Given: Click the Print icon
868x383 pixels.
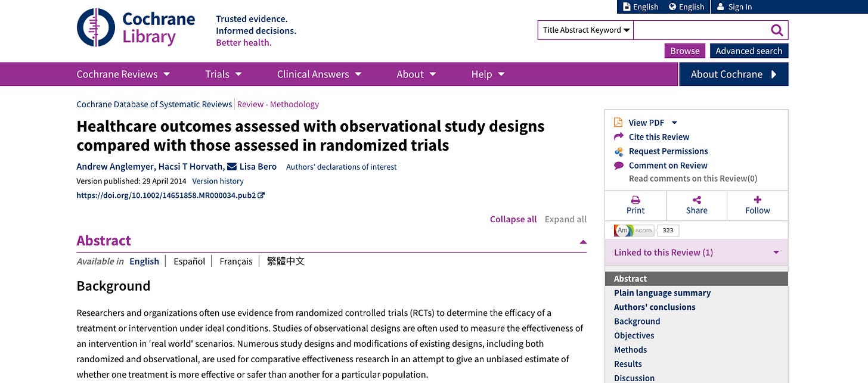Looking at the screenshot, I should (635, 200).
